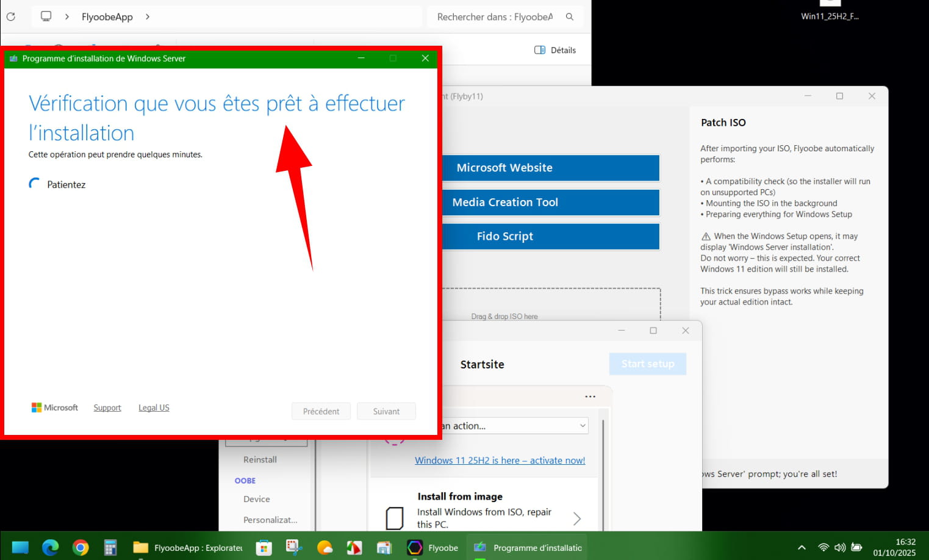
Task: Open the Wi-Fi network tray icon
Action: [x=823, y=547]
